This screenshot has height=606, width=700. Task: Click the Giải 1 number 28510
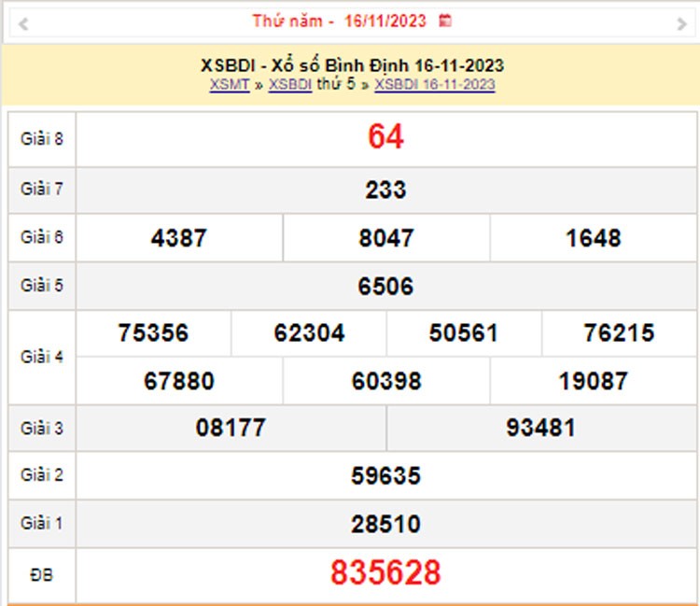coord(385,524)
